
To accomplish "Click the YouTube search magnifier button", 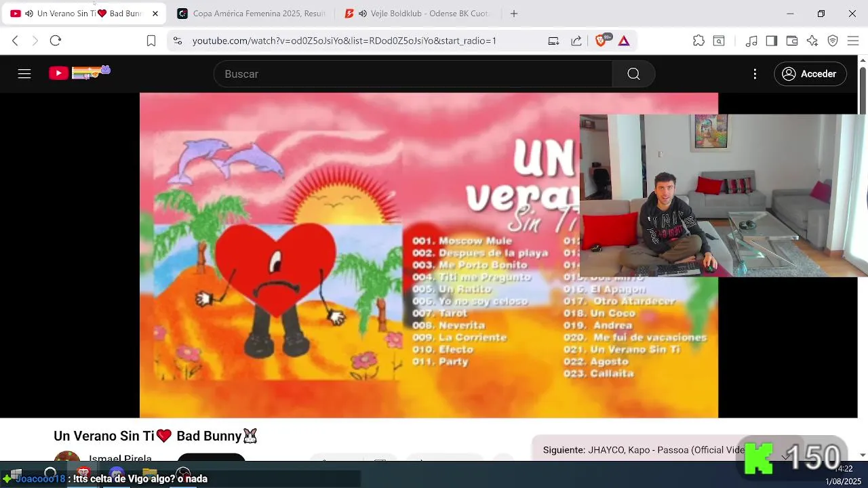I will [633, 74].
